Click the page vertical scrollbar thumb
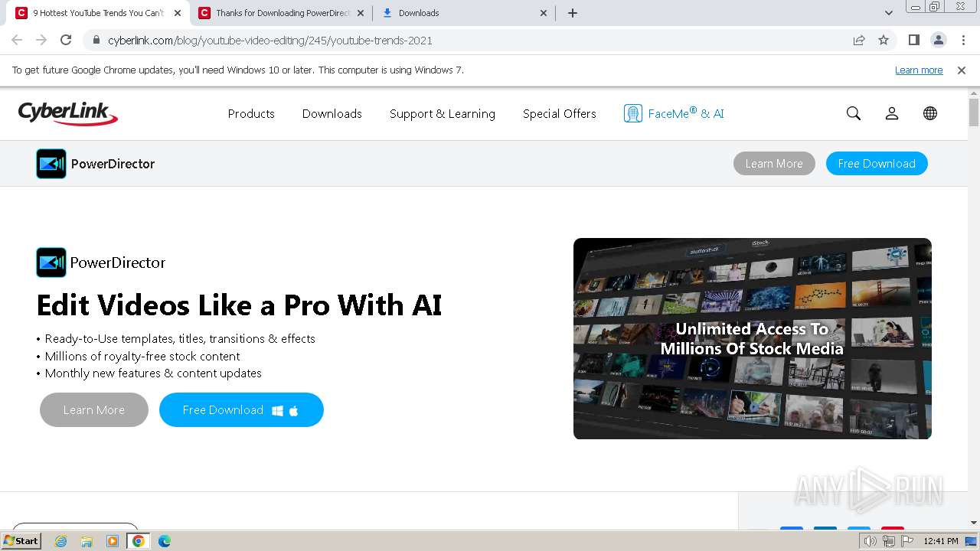The height and width of the screenshot is (551, 980). [973, 112]
